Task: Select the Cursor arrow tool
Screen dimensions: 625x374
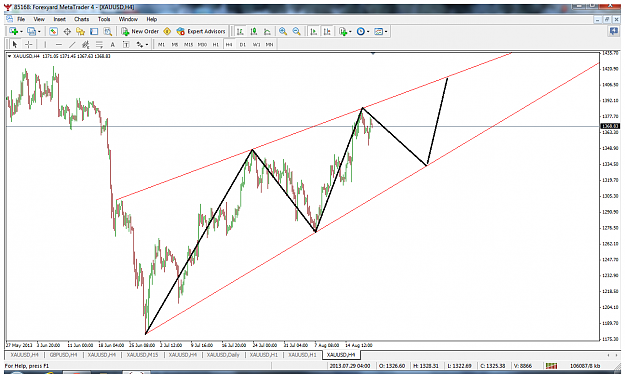Action: [15, 45]
